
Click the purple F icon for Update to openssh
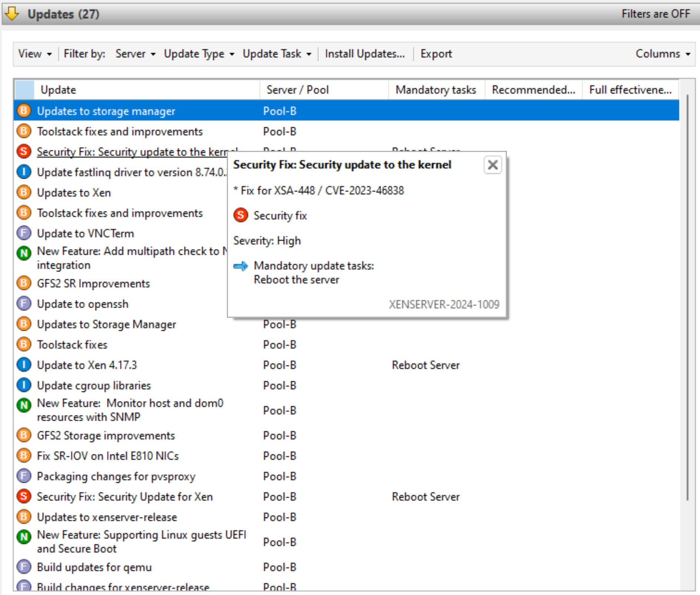[x=24, y=303]
